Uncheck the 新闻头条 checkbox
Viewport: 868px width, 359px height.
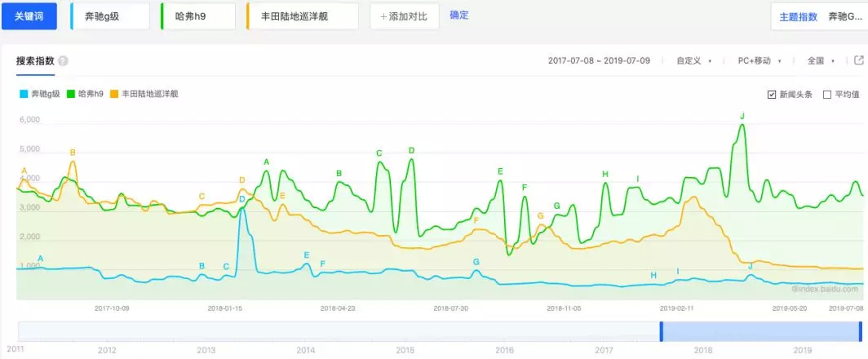click(771, 95)
